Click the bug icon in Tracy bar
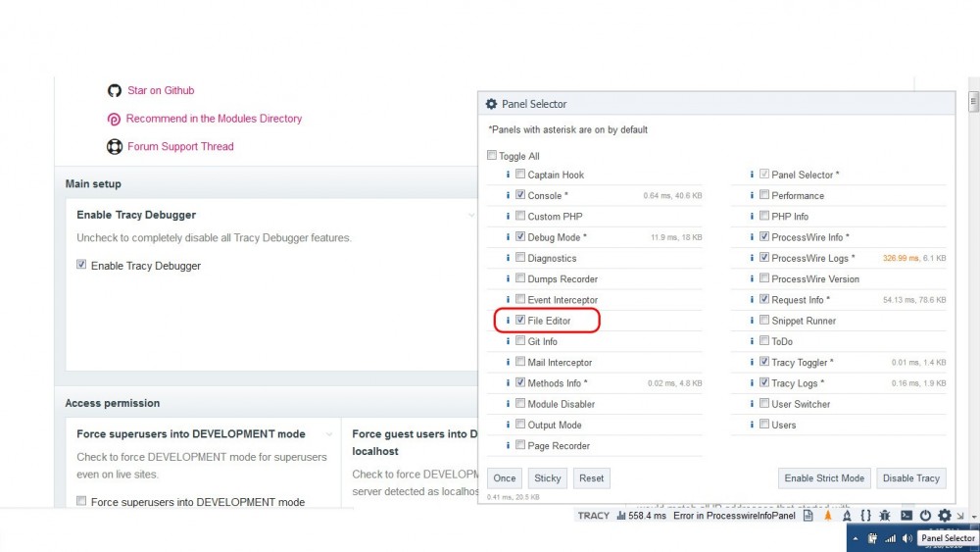Viewport: 980px width, 552px height. point(885,516)
